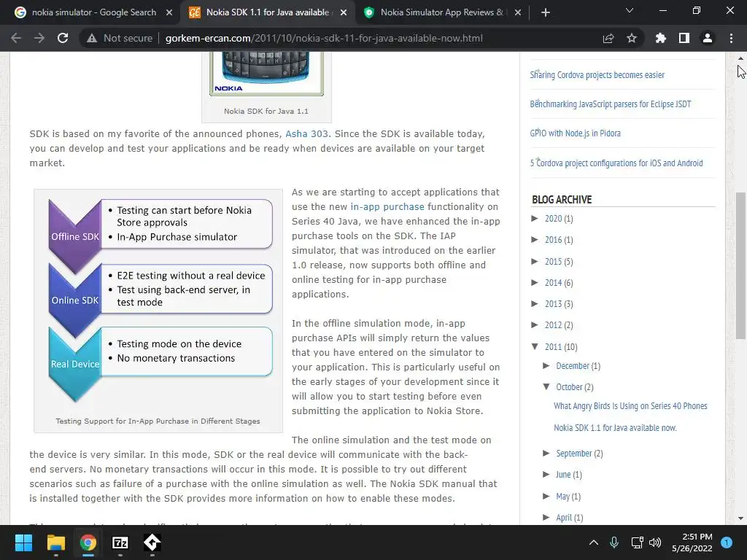Open the diamond-arrow app in taskbar
The image size is (747, 560).
[x=152, y=542]
